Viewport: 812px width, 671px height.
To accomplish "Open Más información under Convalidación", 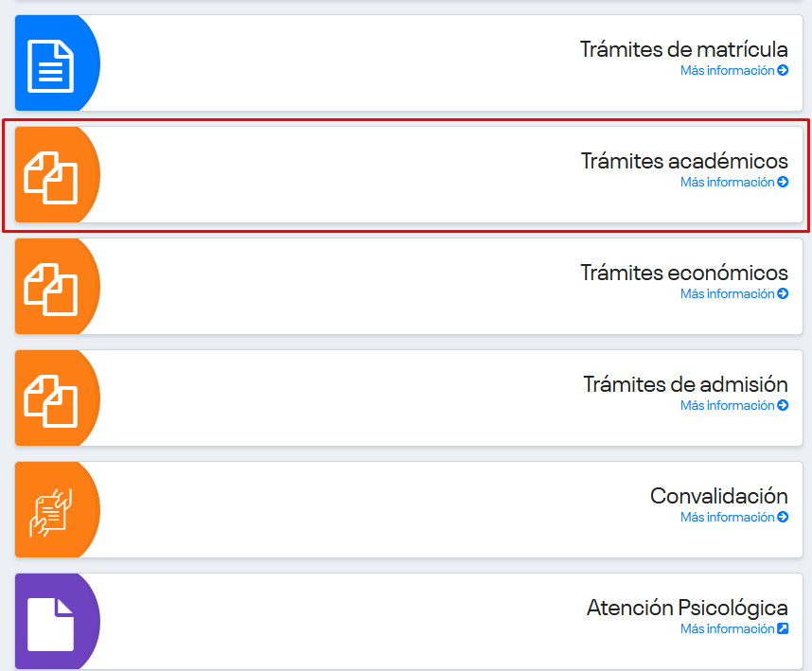I will point(727,518).
